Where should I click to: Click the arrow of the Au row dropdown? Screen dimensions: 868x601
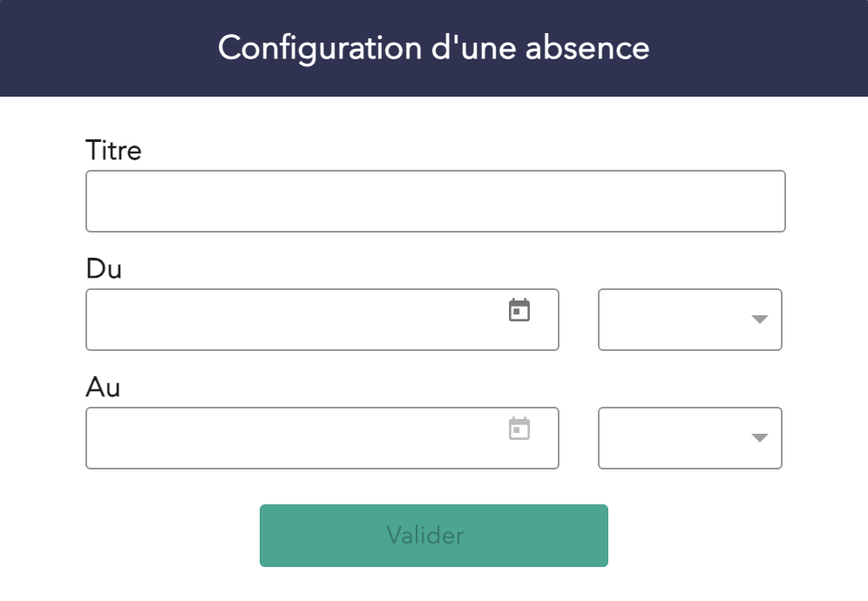point(759,438)
